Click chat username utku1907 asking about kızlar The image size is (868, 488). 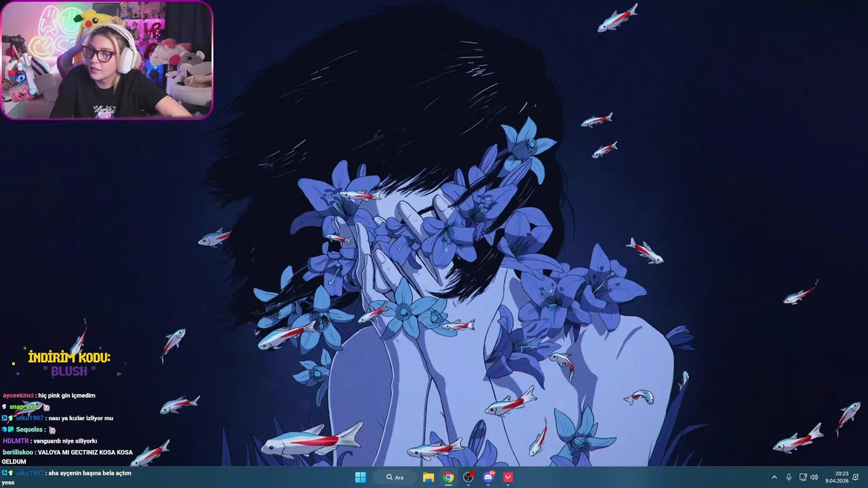click(x=29, y=418)
